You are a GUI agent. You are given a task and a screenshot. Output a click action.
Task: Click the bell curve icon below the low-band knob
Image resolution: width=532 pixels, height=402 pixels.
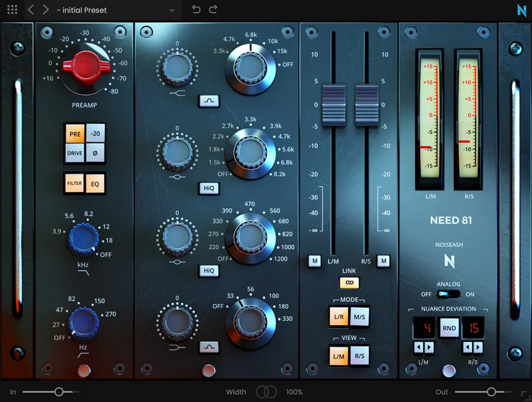209,347
